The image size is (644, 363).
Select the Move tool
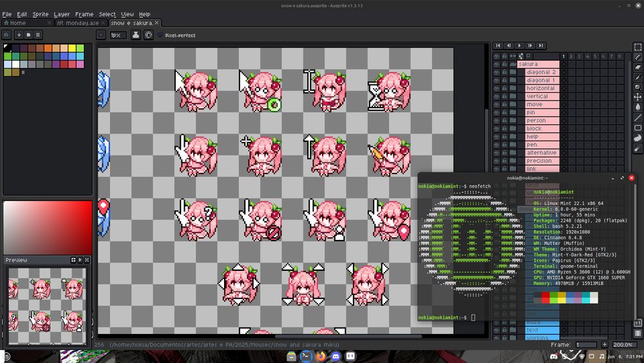[638, 97]
